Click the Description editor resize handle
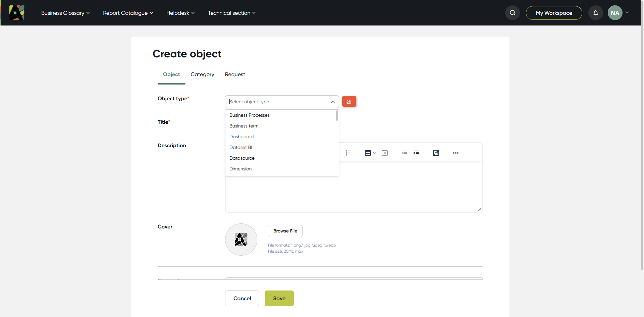 click(x=480, y=209)
